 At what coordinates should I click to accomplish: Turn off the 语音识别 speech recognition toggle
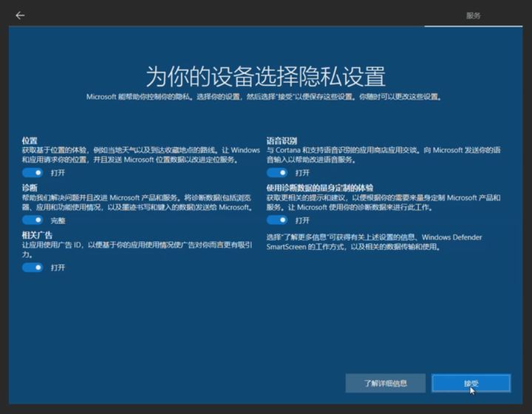click(277, 172)
